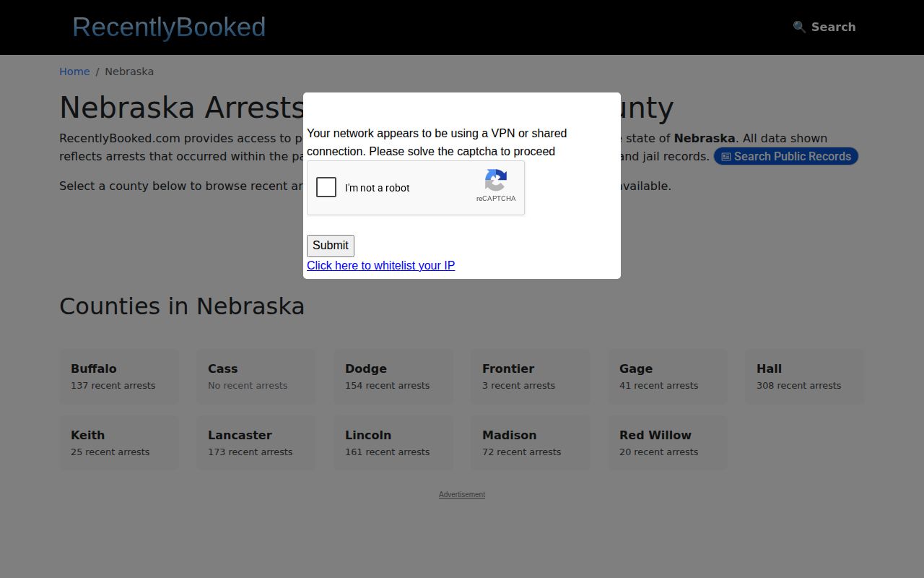Select the Keith county card
Viewport: 924px width, 578px height.
point(119,443)
